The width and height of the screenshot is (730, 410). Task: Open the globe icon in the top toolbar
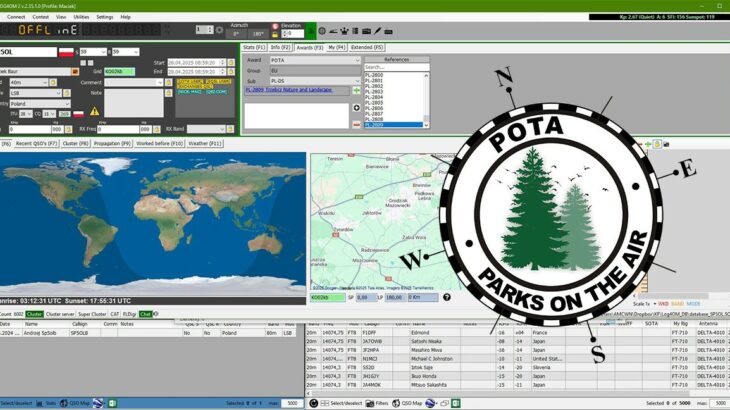tap(322, 31)
